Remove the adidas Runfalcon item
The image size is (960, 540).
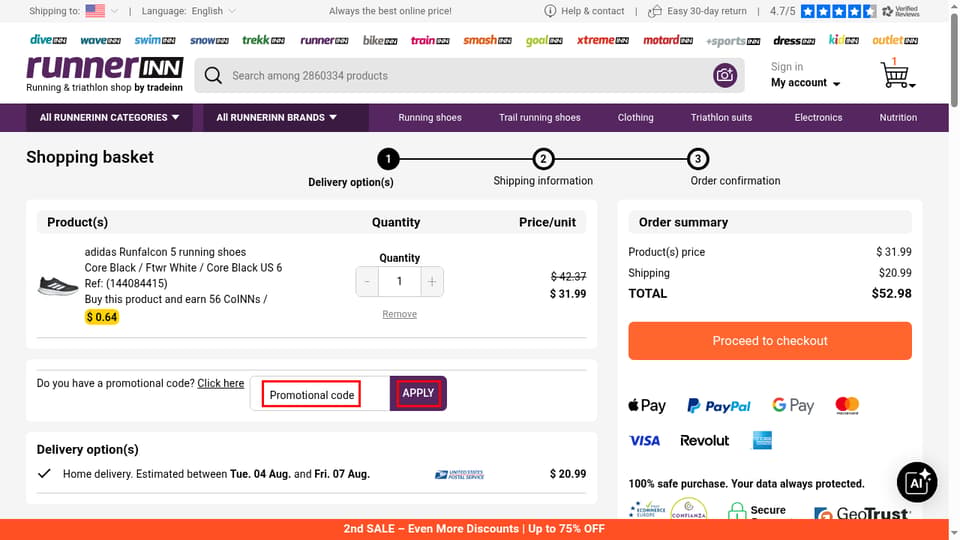pyautogui.click(x=399, y=314)
